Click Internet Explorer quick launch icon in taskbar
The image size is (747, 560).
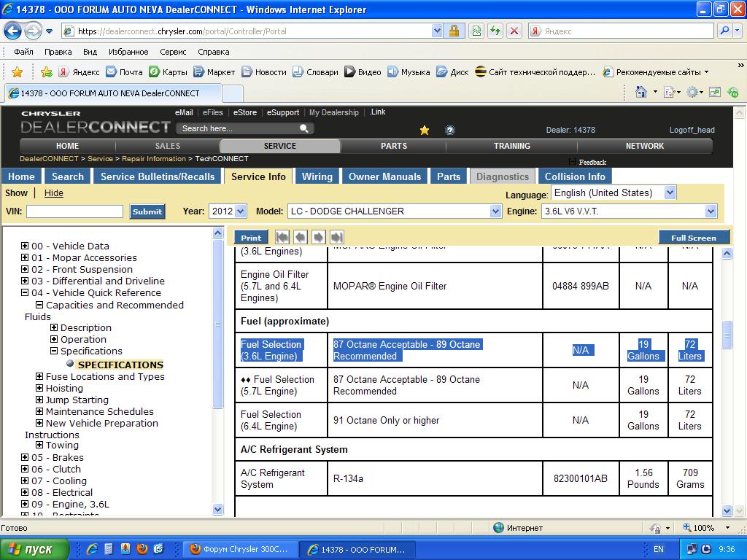tap(92, 549)
